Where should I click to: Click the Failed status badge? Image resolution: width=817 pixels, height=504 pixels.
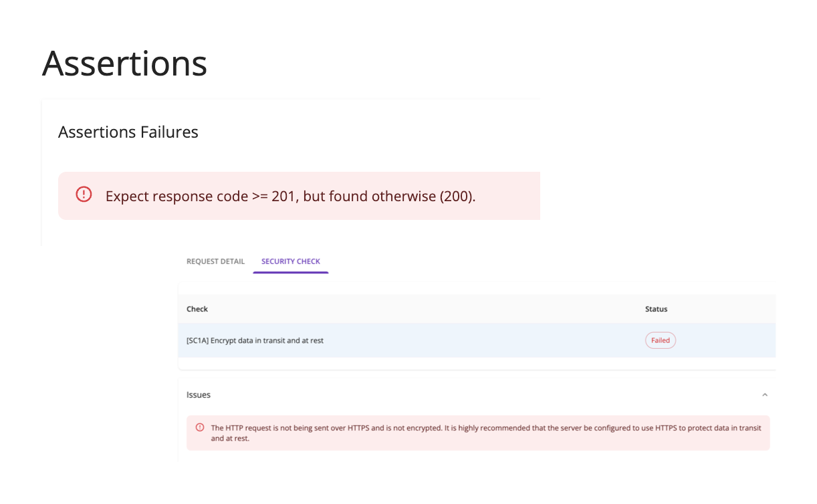[661, 340]
